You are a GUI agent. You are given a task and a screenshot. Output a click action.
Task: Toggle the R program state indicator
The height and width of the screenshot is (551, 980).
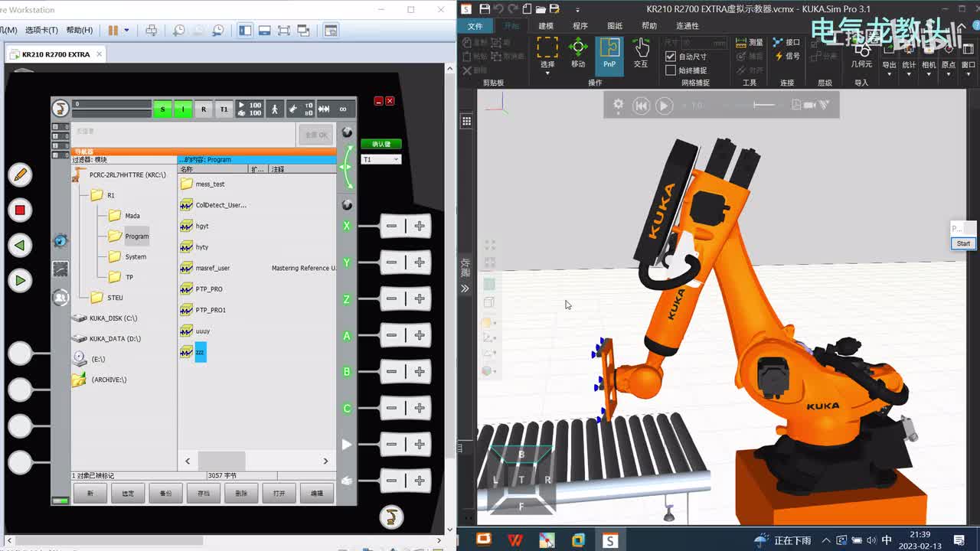tap(204, 109)
